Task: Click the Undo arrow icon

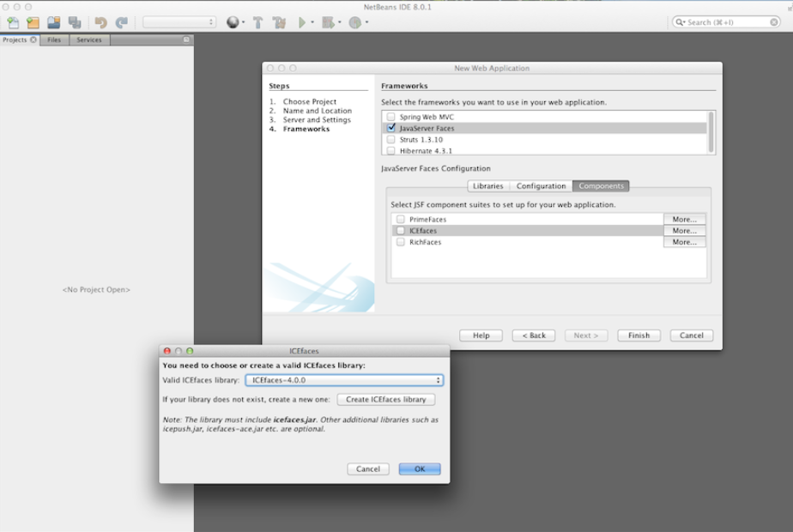Action: 101,22
